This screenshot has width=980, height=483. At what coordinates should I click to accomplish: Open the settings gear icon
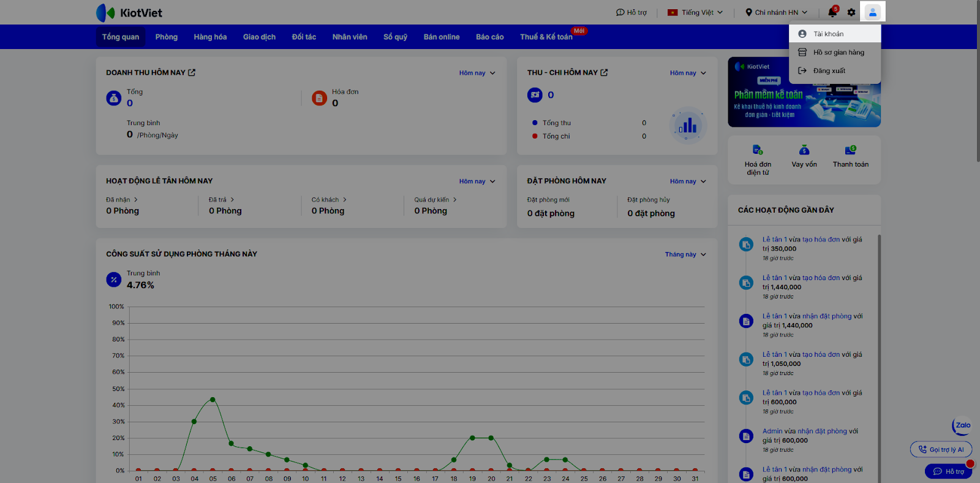tap(851, 12)
